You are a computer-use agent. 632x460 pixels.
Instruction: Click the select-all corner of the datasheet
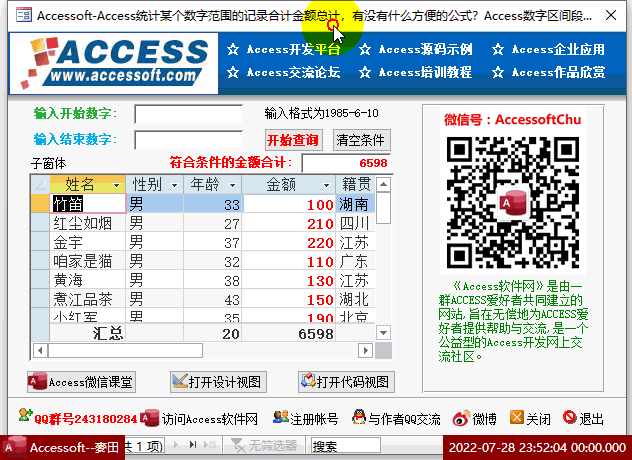[x=40, y=185]
